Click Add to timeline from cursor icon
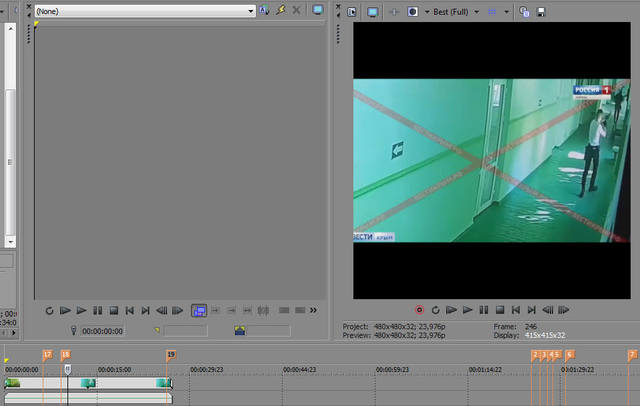The image size is (640, 406). point(216,311)
